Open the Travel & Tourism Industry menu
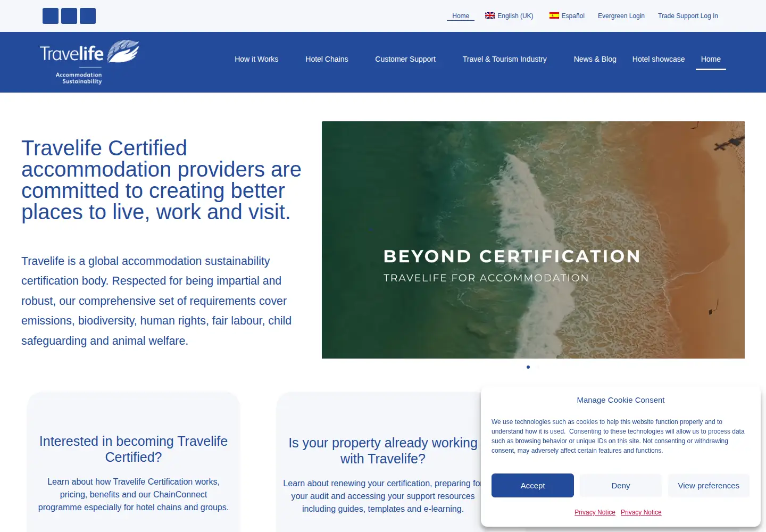 point(505,59)
